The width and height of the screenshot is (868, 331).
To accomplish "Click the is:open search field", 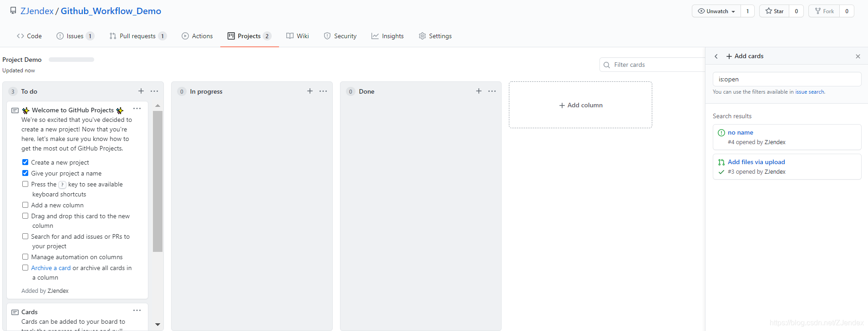I will (787, 79).
